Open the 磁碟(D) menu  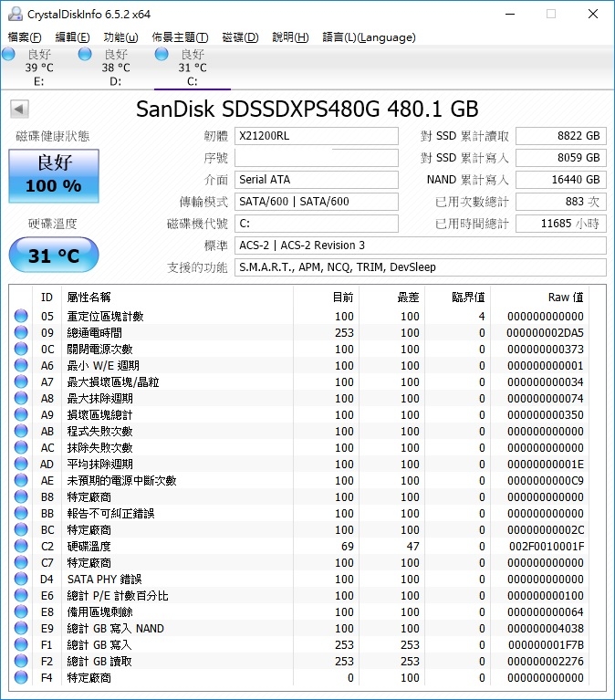coord(240,37)
